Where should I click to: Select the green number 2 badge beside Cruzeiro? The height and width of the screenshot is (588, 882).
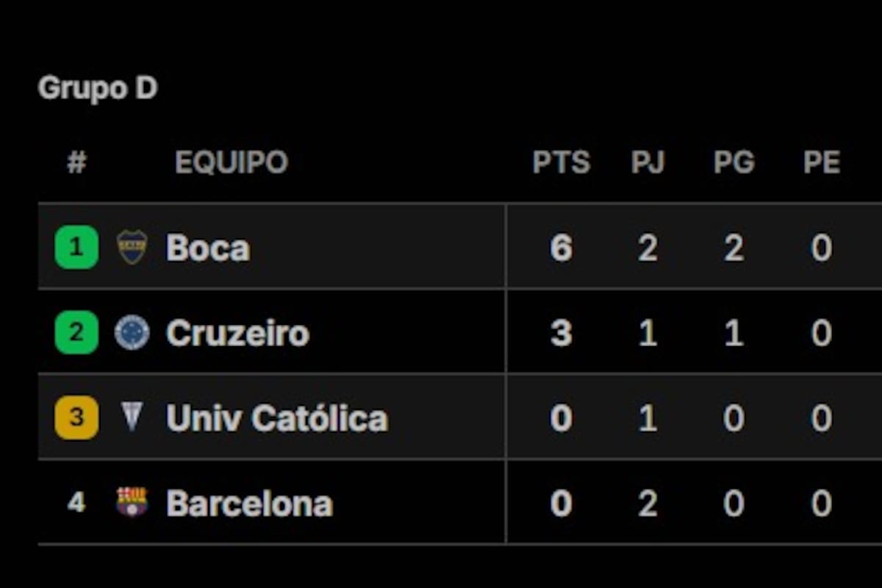click(x=76, y=332)
